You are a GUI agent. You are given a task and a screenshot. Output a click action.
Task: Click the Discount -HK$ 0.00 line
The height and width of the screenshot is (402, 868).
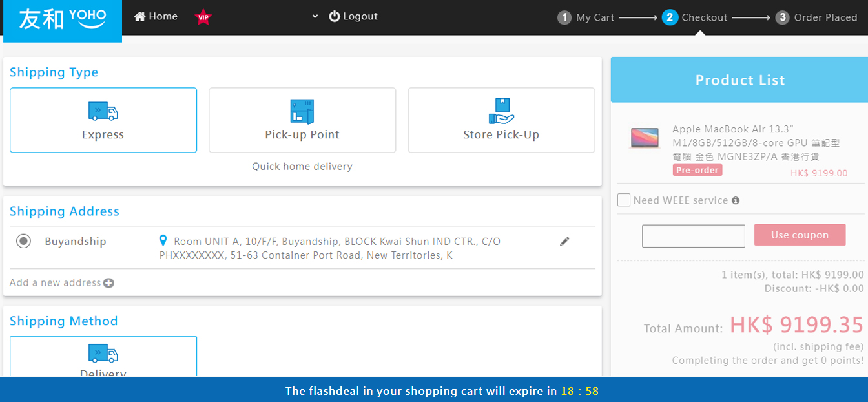pos(814,289)
